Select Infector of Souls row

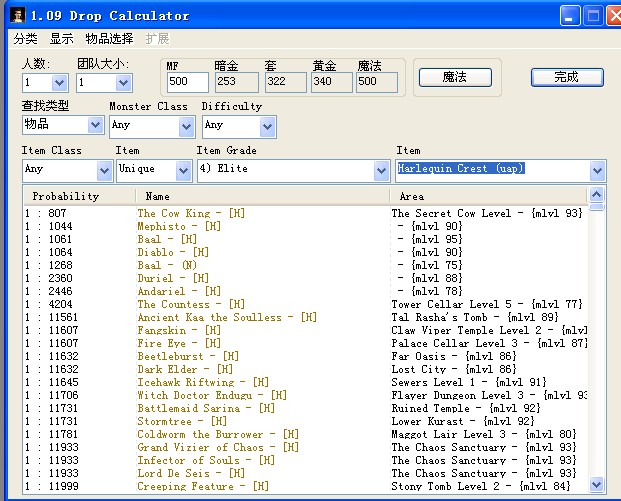click(x=305, y=460)
